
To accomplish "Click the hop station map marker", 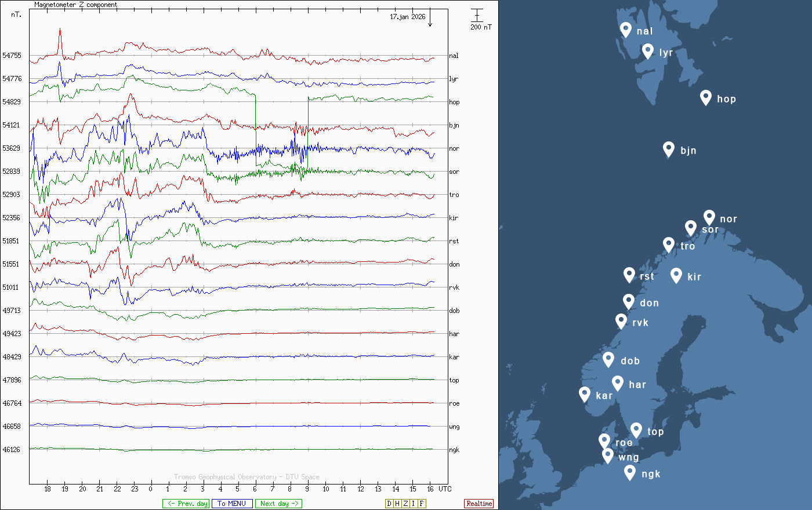I will tap(705, 97).
